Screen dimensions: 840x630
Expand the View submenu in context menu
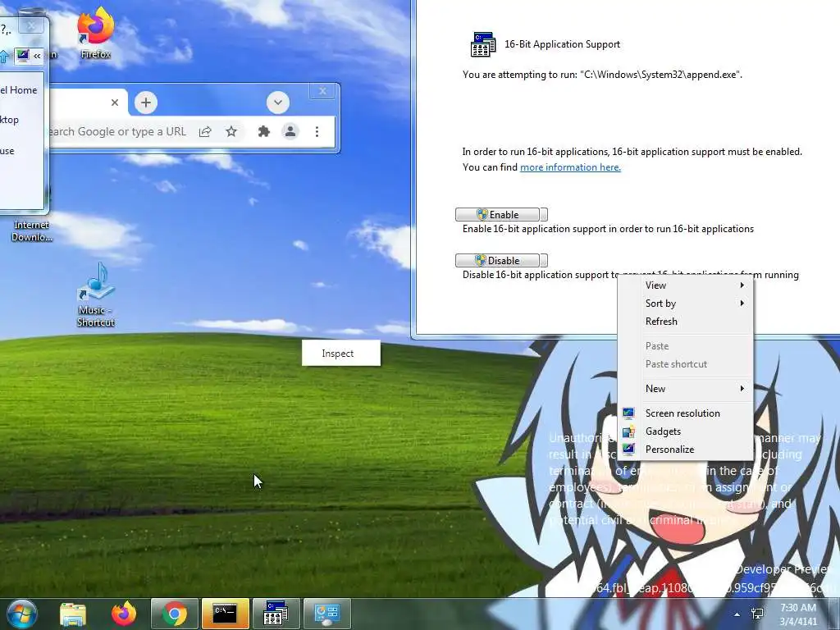[x=686, y=285]
